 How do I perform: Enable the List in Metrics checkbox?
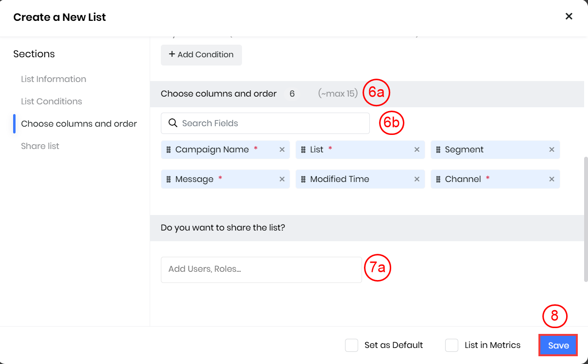(451, 346)
